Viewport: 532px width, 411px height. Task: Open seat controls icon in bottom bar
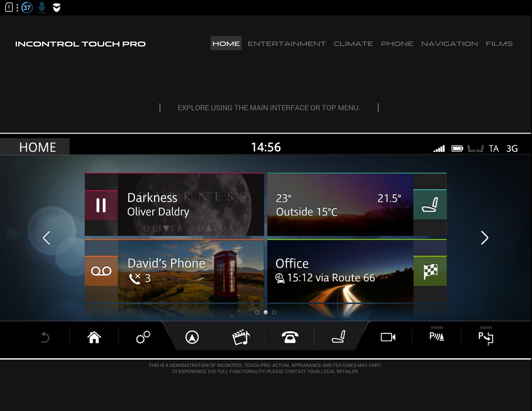click(x=339, y=336)
